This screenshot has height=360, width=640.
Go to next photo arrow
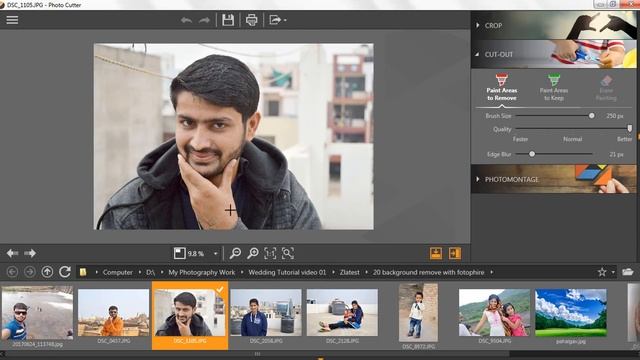(x=30, y=253)
